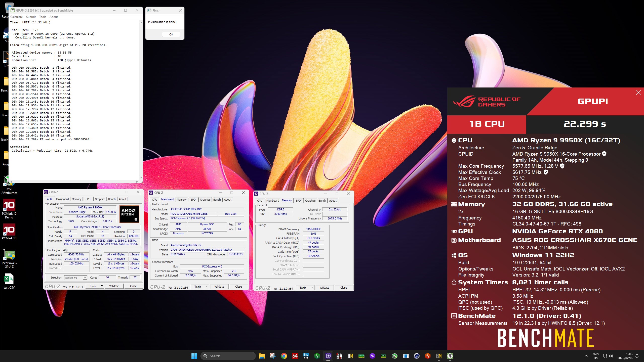
Task: Open the TechPowerUp GPU-Z desktop shortcut
Action: [x=9, y=258]
